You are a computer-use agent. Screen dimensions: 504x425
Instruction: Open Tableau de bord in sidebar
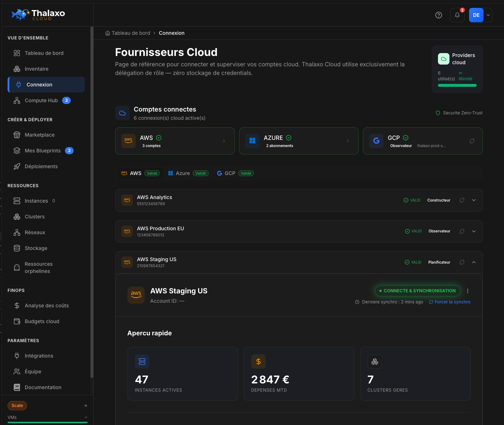click(46, 53)
